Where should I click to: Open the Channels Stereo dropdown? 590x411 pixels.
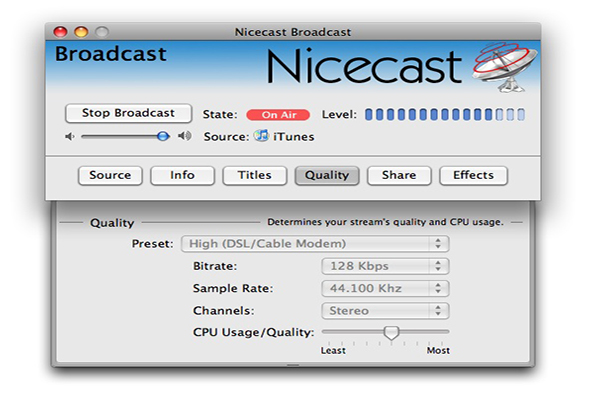point(385,311)
